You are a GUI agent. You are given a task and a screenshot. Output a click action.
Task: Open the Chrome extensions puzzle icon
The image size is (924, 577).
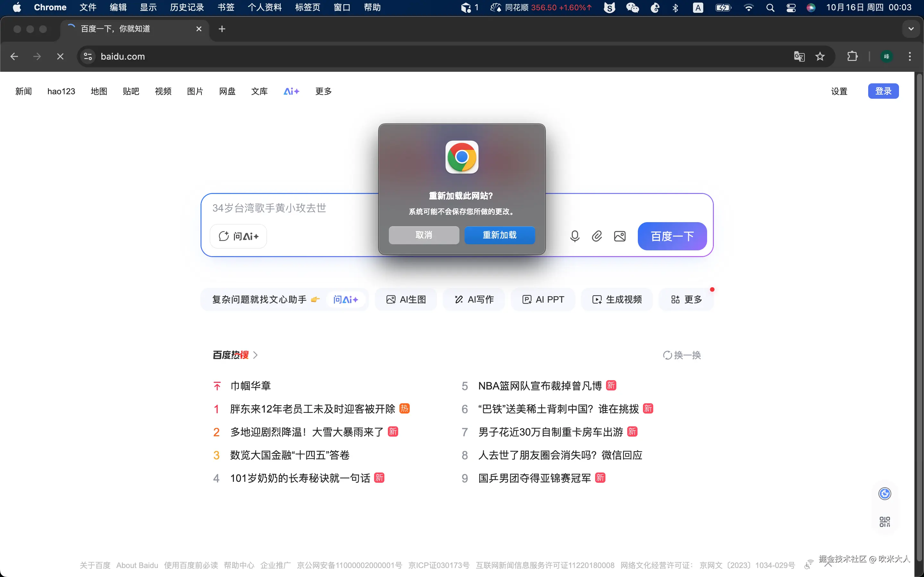click(852, 56)
